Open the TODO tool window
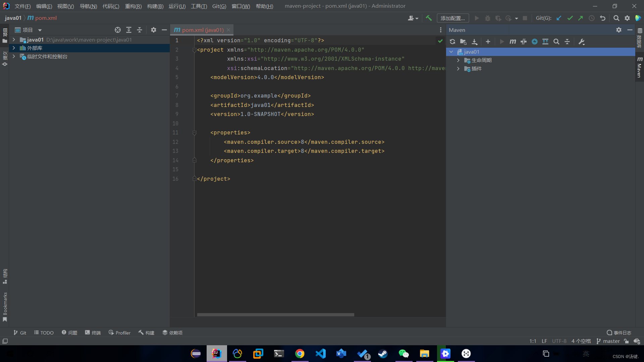The image size is (644, 362). click(44, 333)
